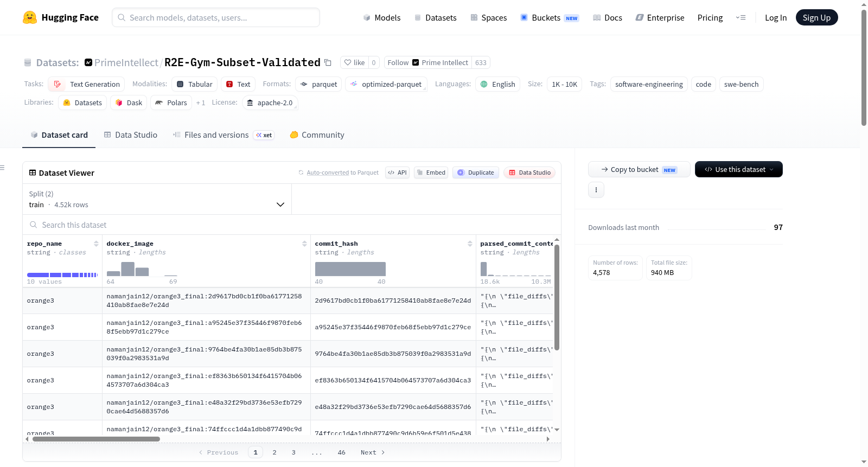Select the optimized-parquet format tag

(386, 84)
